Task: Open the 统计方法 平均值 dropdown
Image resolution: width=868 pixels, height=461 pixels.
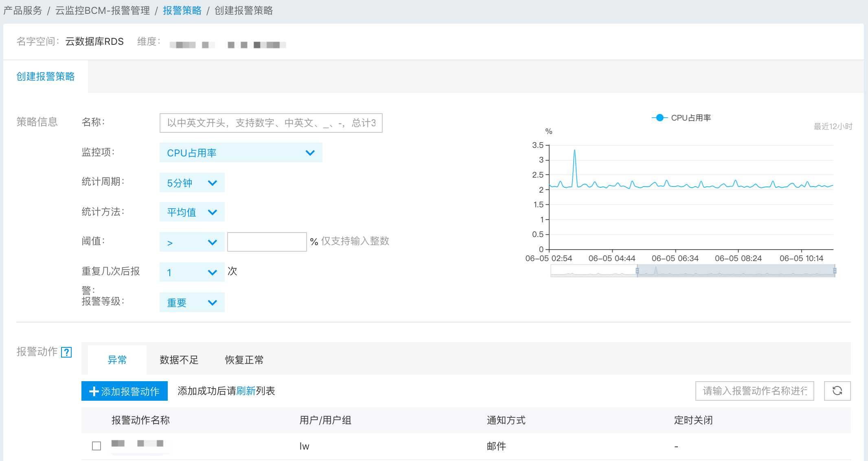Action: 192,212
